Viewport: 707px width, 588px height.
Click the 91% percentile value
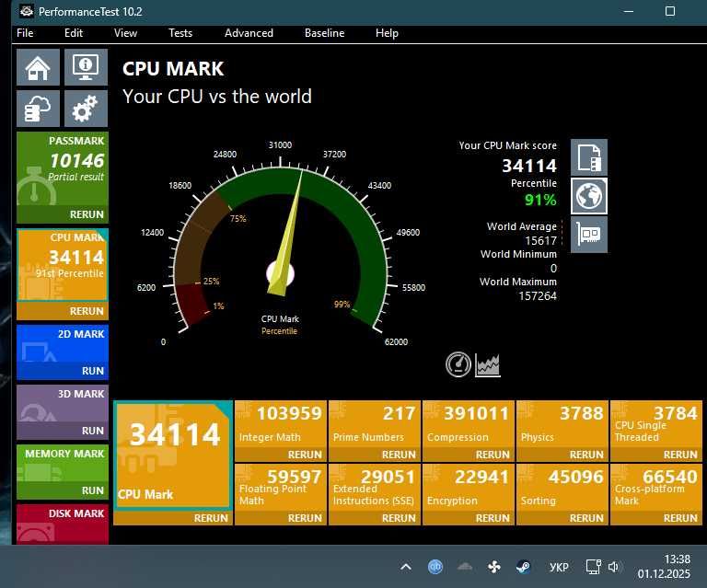point(540,200)
